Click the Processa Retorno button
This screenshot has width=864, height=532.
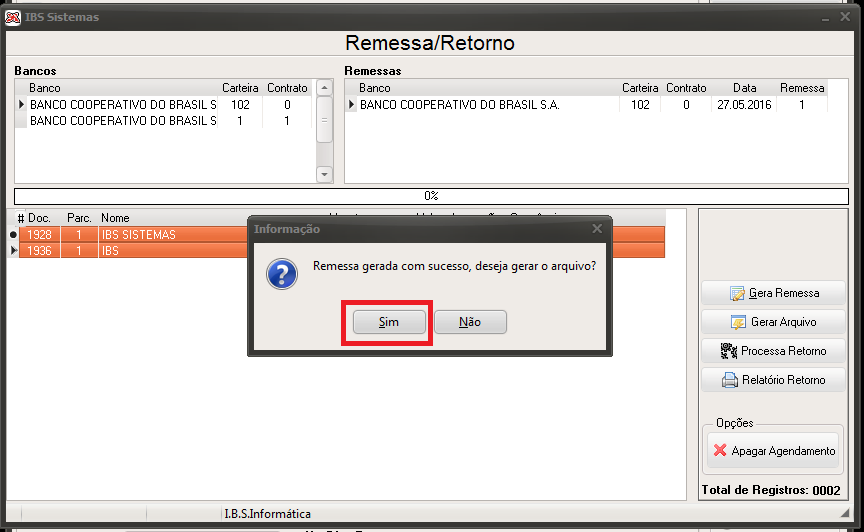(773, 351)
